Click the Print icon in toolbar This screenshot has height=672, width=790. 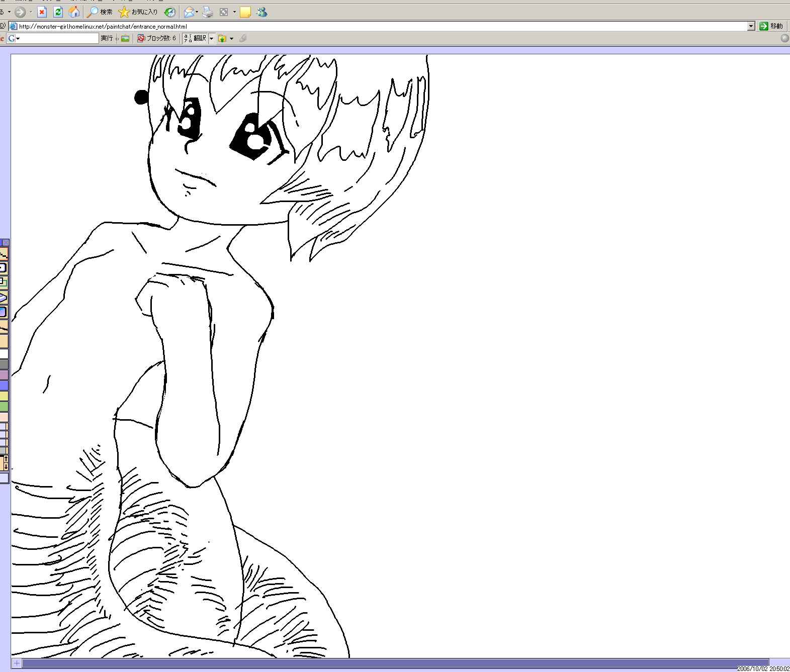click(208, 12)
